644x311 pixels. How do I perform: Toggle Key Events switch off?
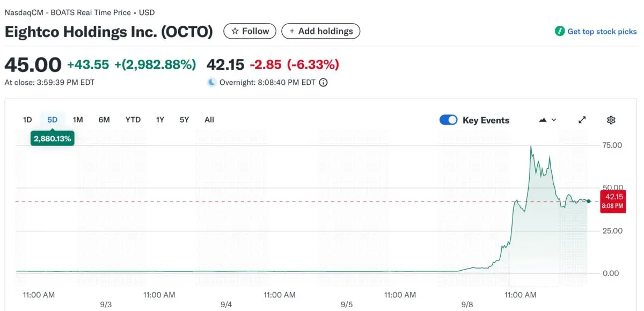448,120
